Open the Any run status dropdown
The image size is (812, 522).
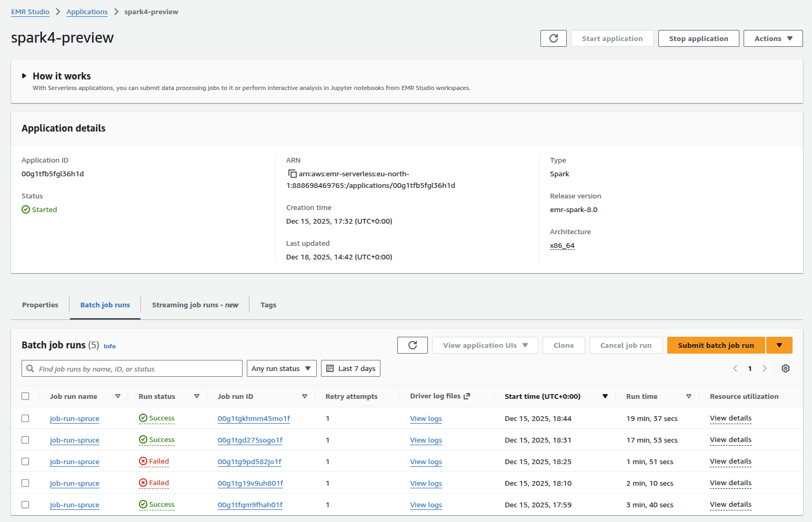click(281, 368)
